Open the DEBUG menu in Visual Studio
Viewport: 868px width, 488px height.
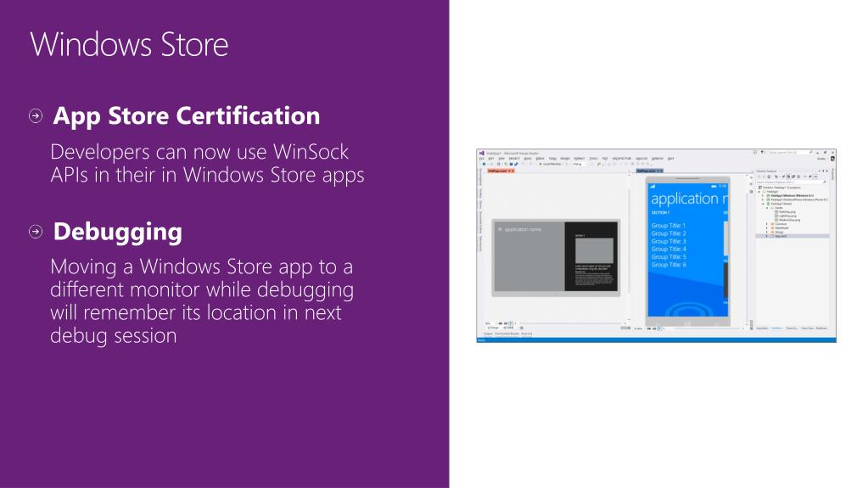tap(540, 159)
